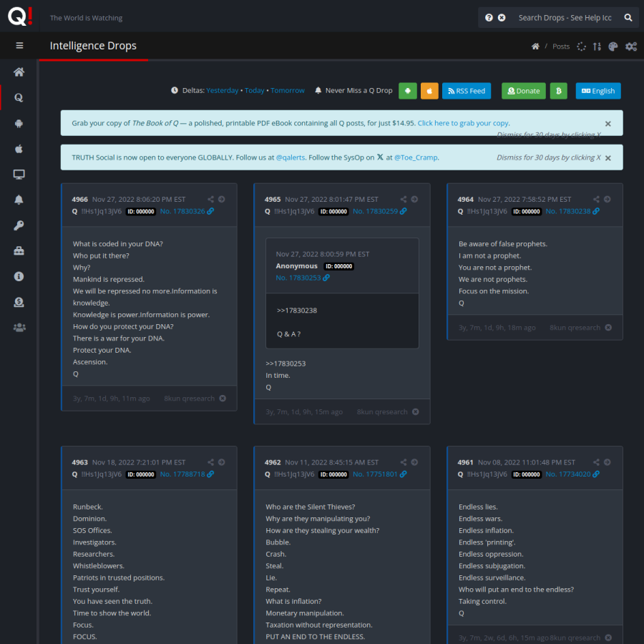Open the Tomorrow deltas link
Screen dimensions: 644x644
tap(288, 90)
